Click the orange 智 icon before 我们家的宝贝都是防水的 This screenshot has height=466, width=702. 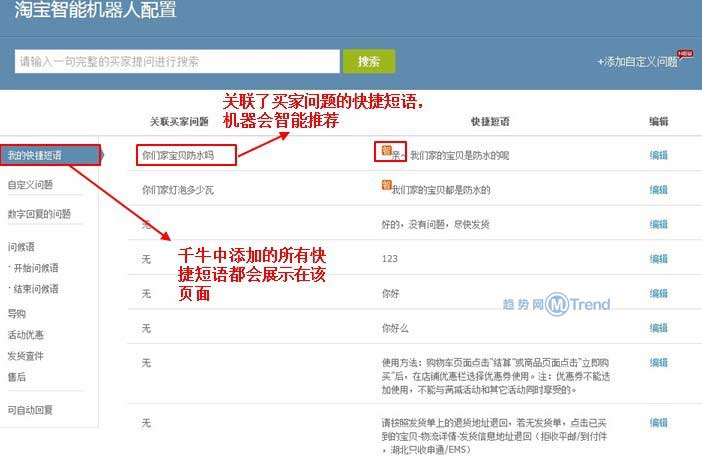386,185
